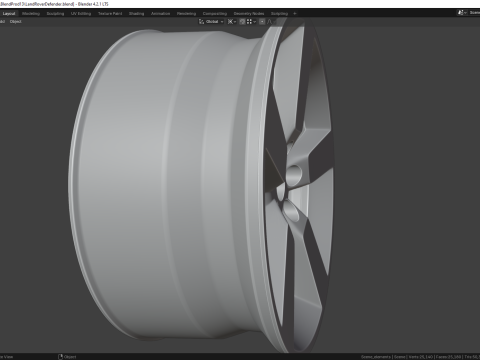Open the Texture Paint workspace tab
The height and width of the screenshot is (360, 480).
point(110,14)
